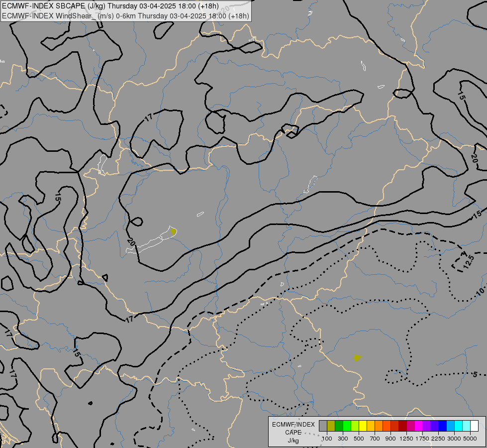The height and width of the screenshot is (448, 487).
Task: Click the yellow-green lime swatch in the legend
Action: (355, 426)
